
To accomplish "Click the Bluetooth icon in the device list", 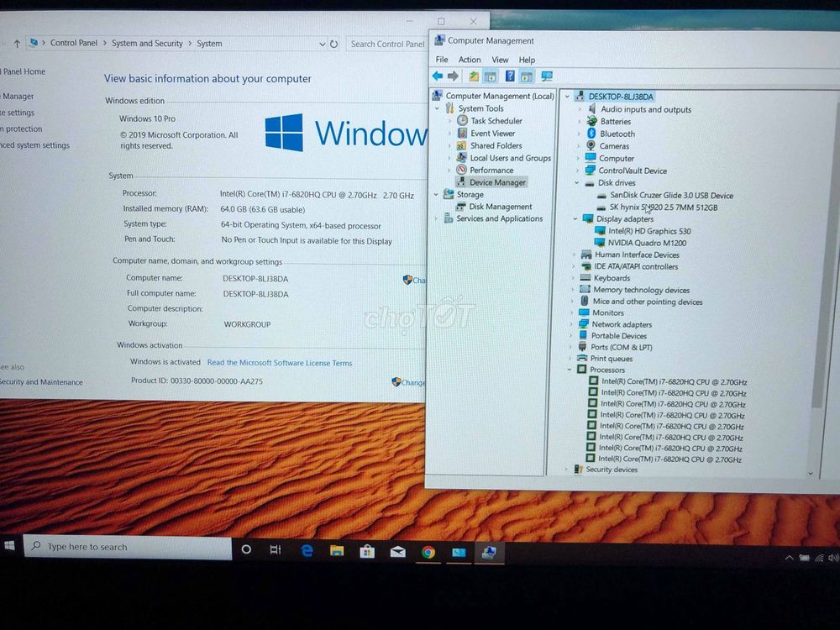I will tap(591, 134).
